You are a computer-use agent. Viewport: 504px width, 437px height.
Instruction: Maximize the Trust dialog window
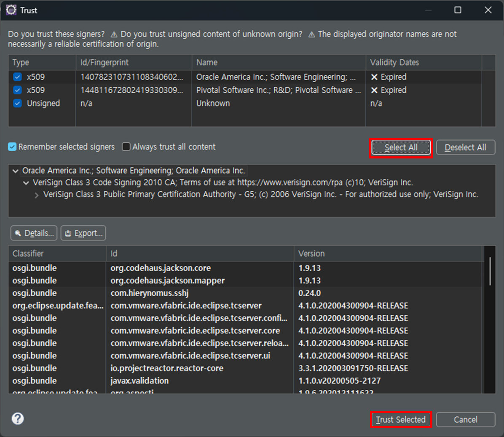(458, 10)
